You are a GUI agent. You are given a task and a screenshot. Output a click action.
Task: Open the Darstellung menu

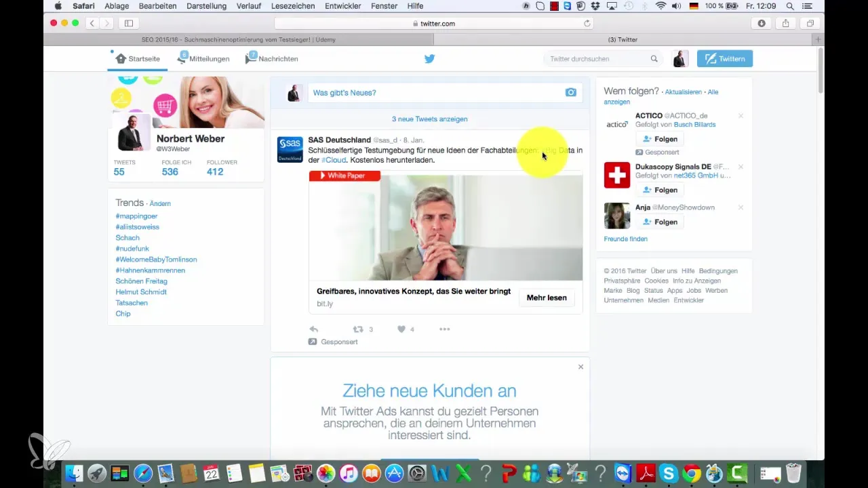(x=207, y=5)
